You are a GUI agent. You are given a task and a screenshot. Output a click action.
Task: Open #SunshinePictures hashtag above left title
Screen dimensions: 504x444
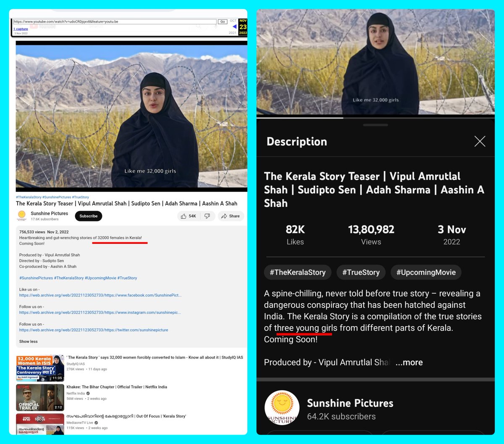click(56, 197)
